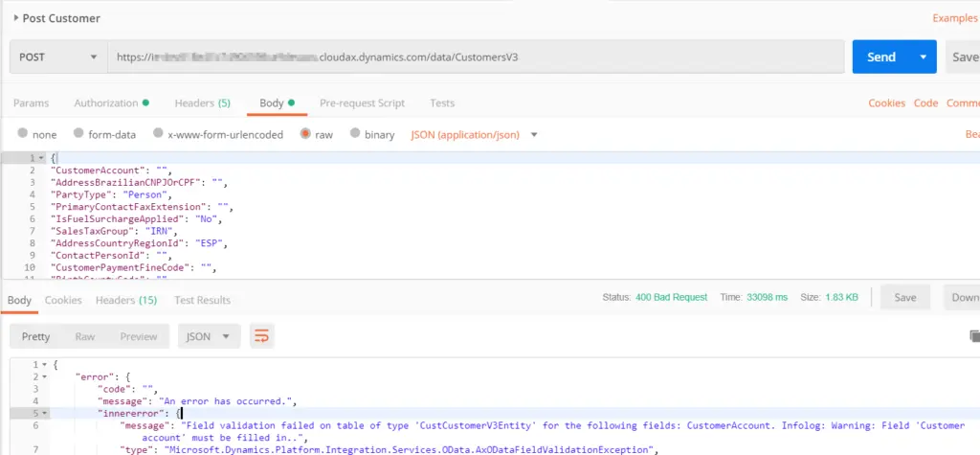Collapse the Post Customer request triangle
This screenshot has width=980, height=455.
click(15, 18)
